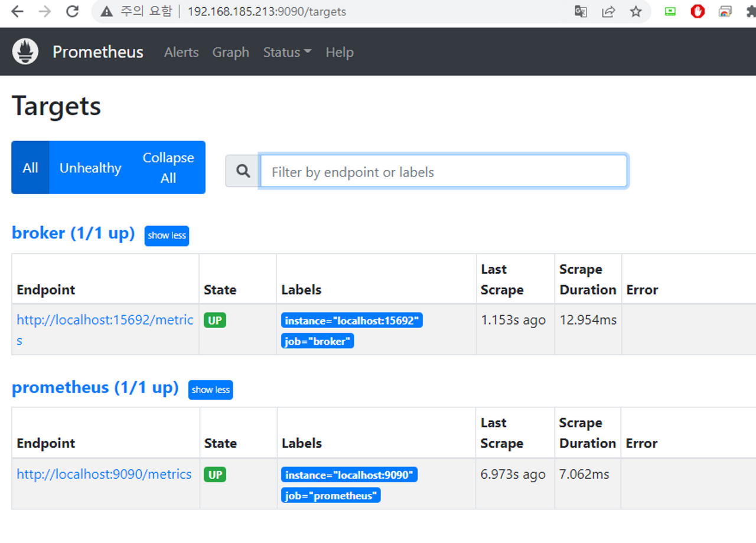Viewport: 756px width, 543px height.
Task: Collapse prometheus with show less
Action: 210,390
